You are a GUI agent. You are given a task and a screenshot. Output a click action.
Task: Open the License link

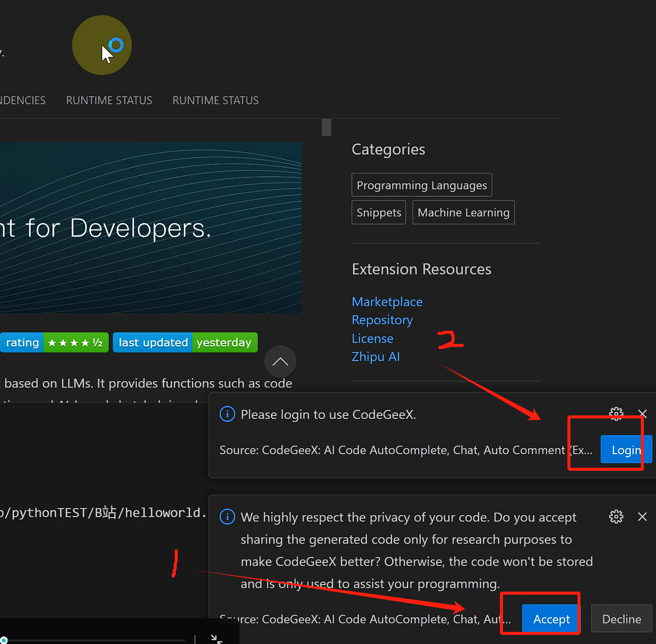(x=373, y=338)
